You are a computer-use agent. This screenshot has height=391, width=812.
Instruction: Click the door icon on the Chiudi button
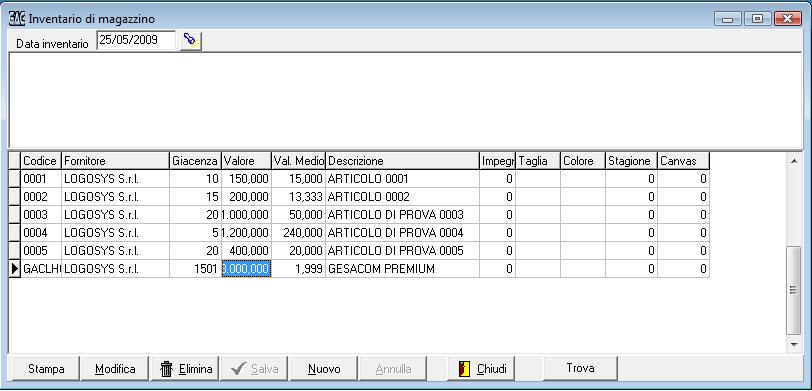click(x=465, y=369)
